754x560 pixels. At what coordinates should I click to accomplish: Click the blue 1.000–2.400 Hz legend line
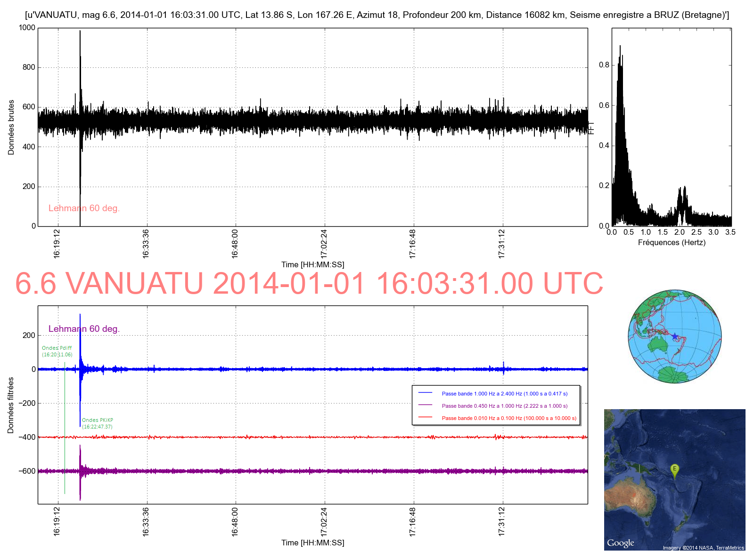(x=425, y=393)
